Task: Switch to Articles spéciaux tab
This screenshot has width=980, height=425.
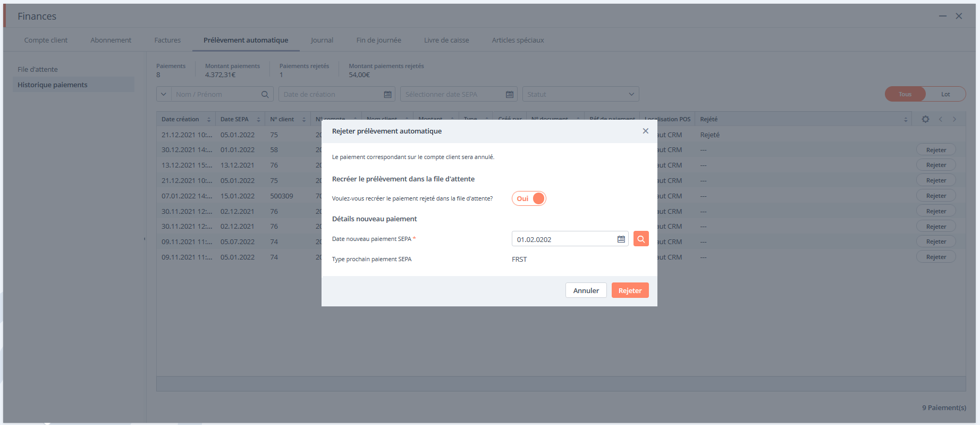Action: 518,40
